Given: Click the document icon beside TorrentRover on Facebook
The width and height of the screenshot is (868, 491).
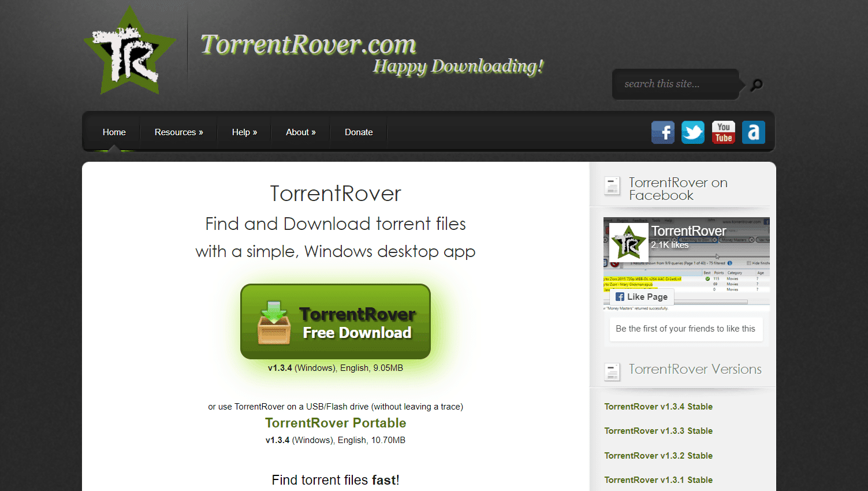Looking at the screenshot, I should (612, 186).
